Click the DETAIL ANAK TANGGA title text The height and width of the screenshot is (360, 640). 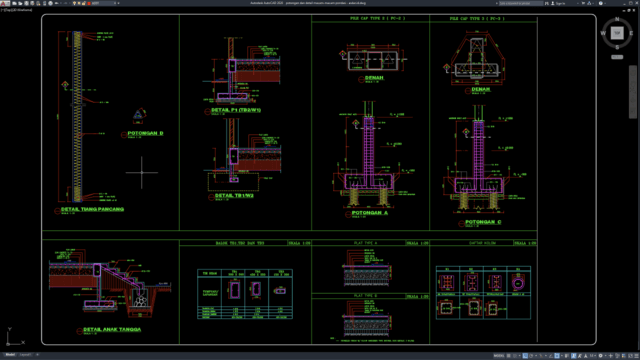tap(112, 329)
